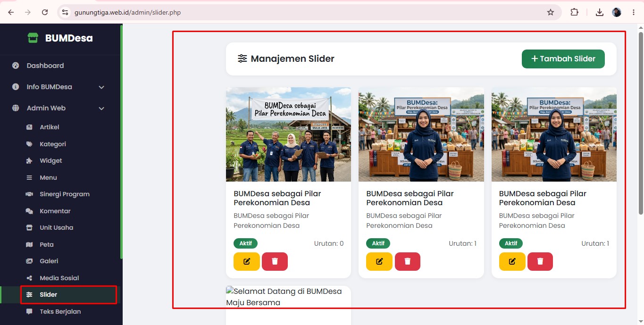Click the sidebar green scrollbar

[121, 142]
